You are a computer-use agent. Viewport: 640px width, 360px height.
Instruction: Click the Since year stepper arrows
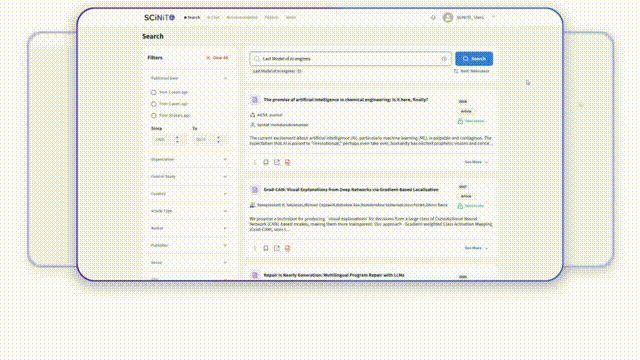pyautogui.click(x=177, y=140)
